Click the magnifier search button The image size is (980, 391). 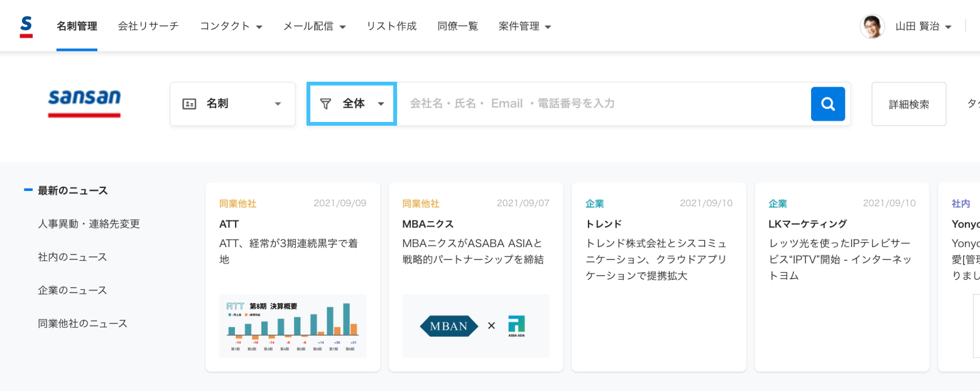(x=827, y=104)
